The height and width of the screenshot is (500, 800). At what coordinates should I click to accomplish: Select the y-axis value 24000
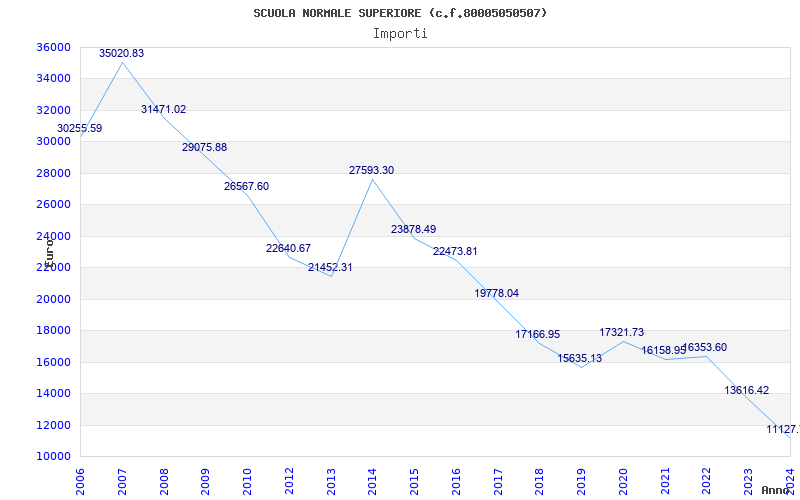click(54, 236)
